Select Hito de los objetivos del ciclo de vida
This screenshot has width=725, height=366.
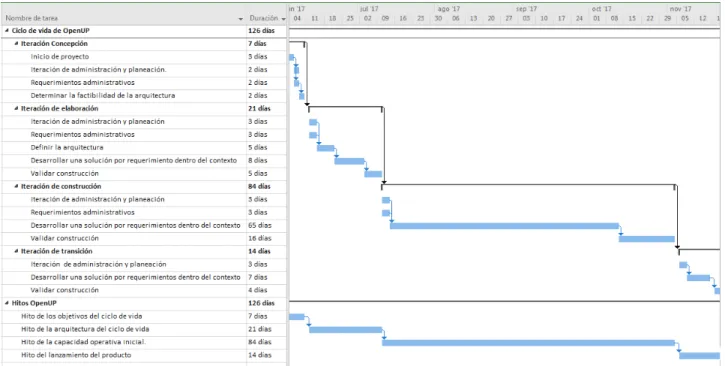pyautogui.click(x=82, y=316)
